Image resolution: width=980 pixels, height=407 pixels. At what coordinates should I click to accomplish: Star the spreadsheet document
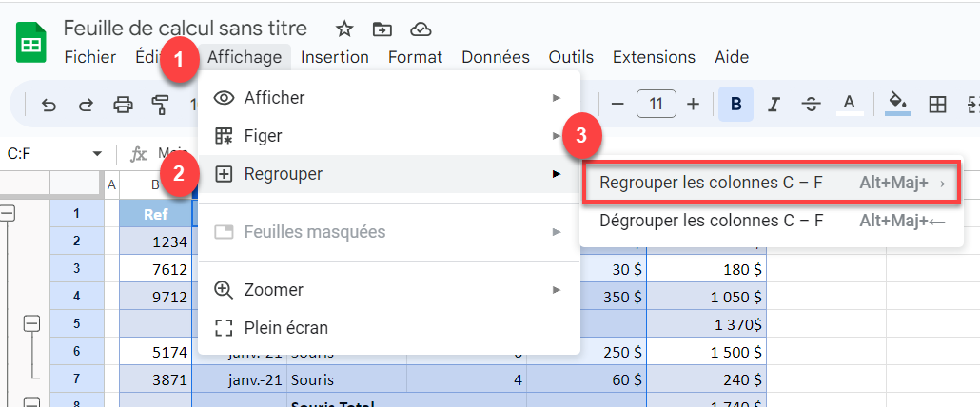pos(344,29)
